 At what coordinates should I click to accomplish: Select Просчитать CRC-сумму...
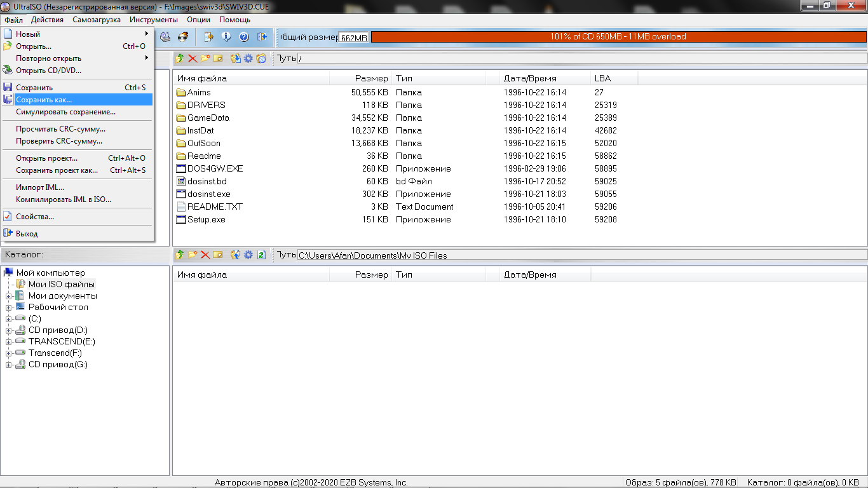click(77, 129)
